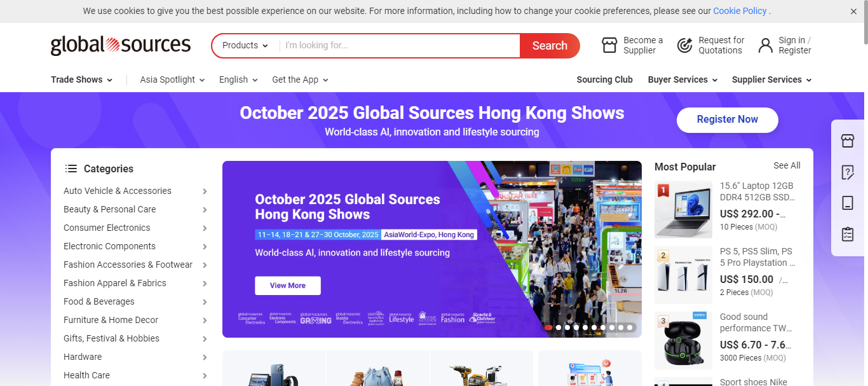Expand the Consumer Electronics category arrow

[x=205, y=228]
